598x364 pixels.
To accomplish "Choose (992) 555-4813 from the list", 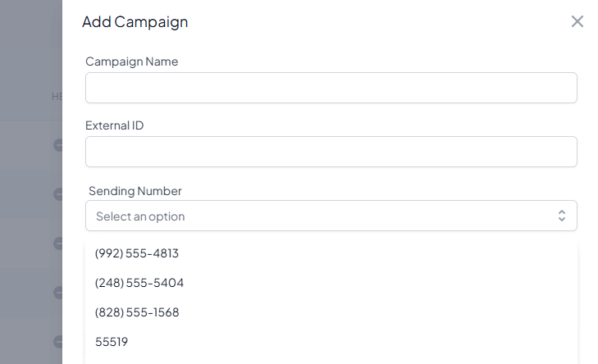I will tap(137, 253).
